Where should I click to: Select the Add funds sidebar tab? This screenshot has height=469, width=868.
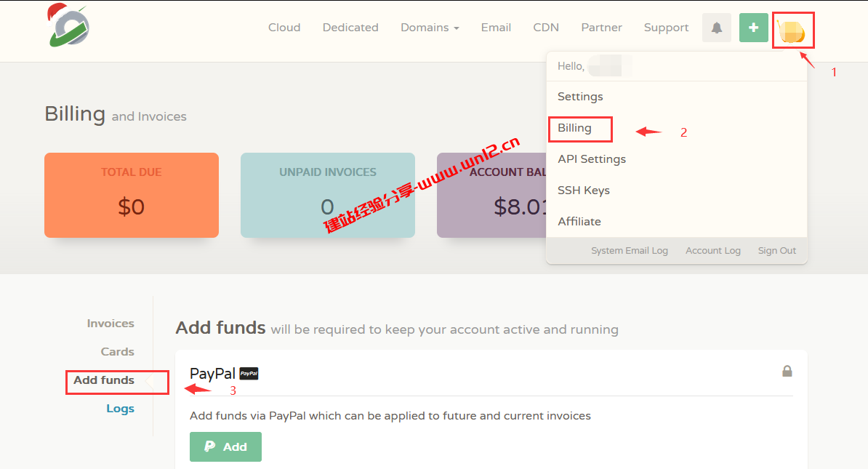pyautogui.click(x=104, y=380)
